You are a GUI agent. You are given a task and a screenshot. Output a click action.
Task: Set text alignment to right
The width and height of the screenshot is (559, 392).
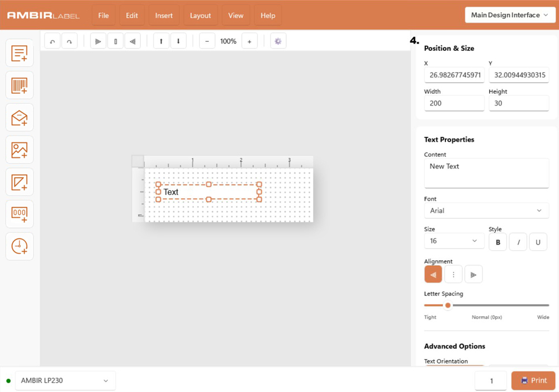click(473, 275)
